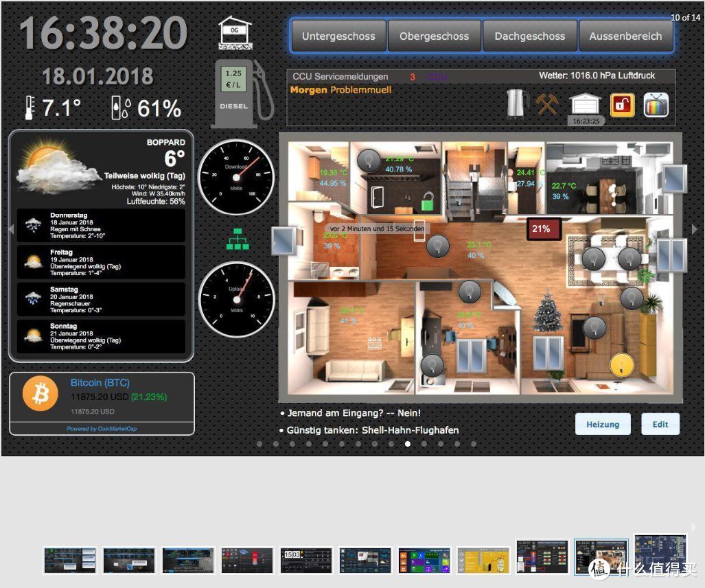705x588 pixels.
Task: Click the electric kettle icon
Action: [516, 104]
